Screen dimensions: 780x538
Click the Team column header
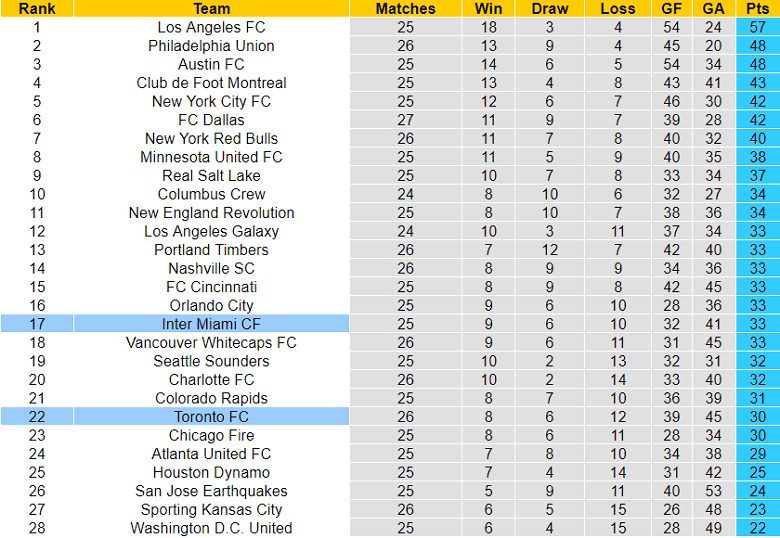click(211, 8)
